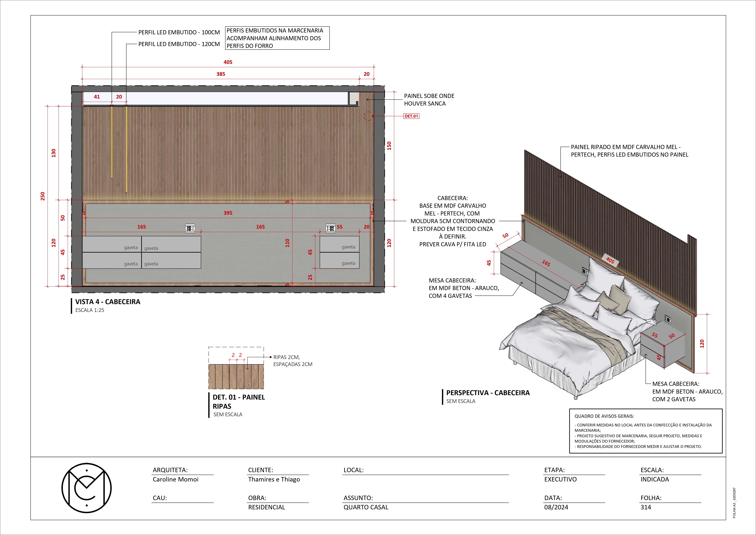756x535 pixels.
Task: Click 'QUADRO DE AVISOS GERAIS:' heading
Action: tap(604, 416)
